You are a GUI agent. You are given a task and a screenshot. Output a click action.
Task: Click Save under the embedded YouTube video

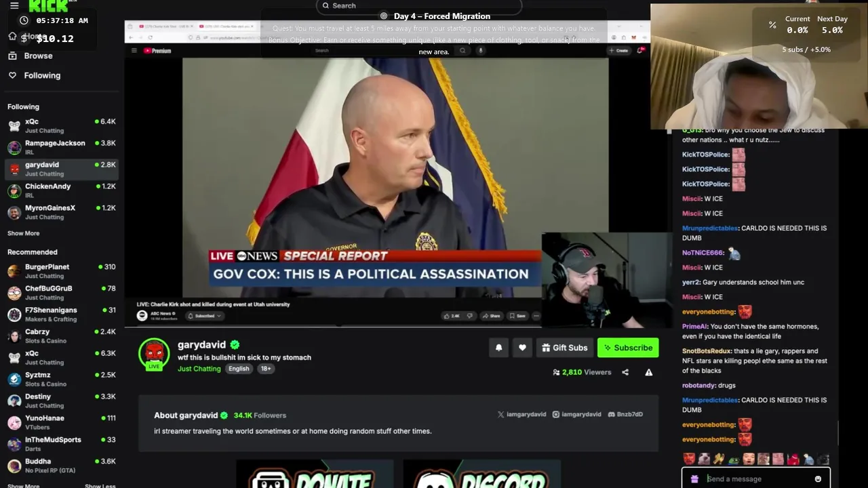(x=517, y=316)
